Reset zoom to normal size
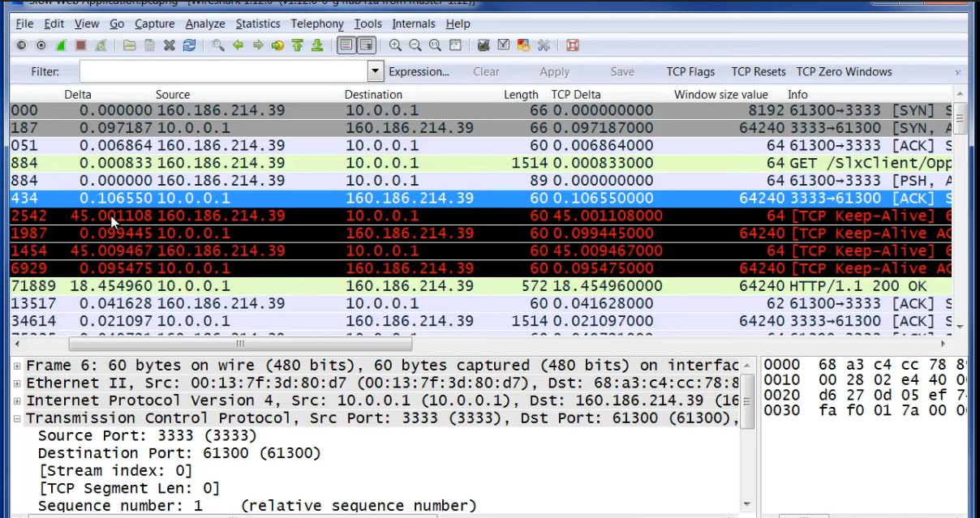 click(x=435, y=45)
